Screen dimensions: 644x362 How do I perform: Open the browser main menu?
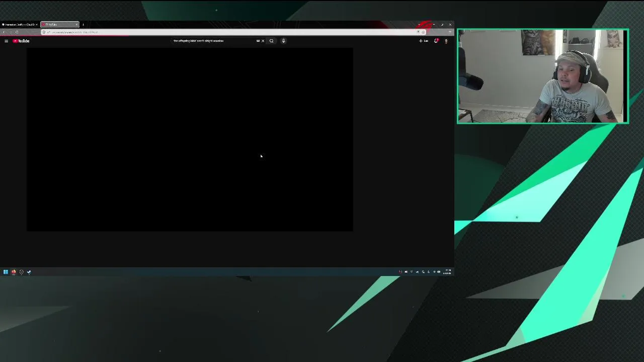[x=450, y=32]
